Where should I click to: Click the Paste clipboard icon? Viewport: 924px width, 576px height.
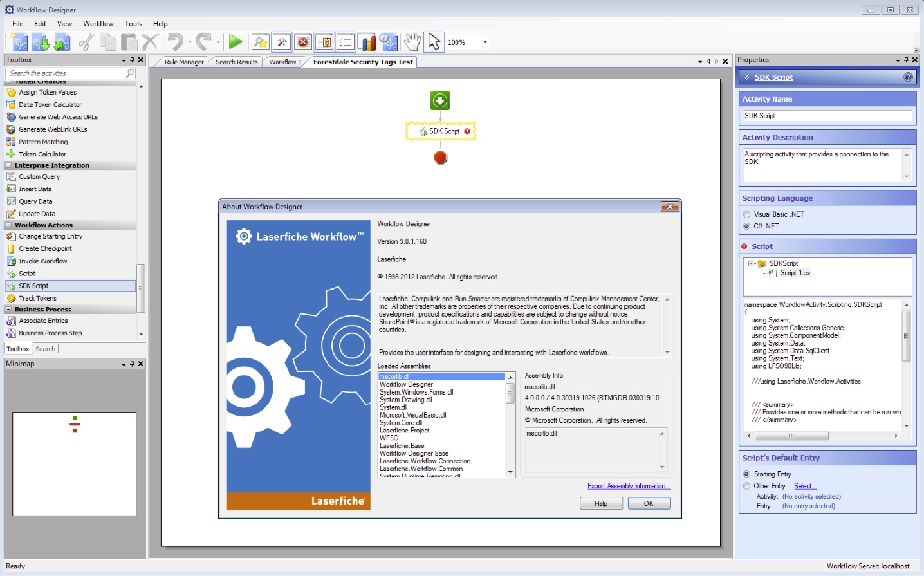(129, 42)
